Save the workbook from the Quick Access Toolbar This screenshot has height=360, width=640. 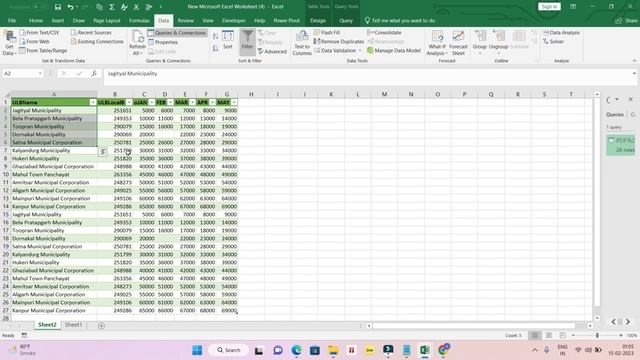pyautogui.click(x=58, y=7)
